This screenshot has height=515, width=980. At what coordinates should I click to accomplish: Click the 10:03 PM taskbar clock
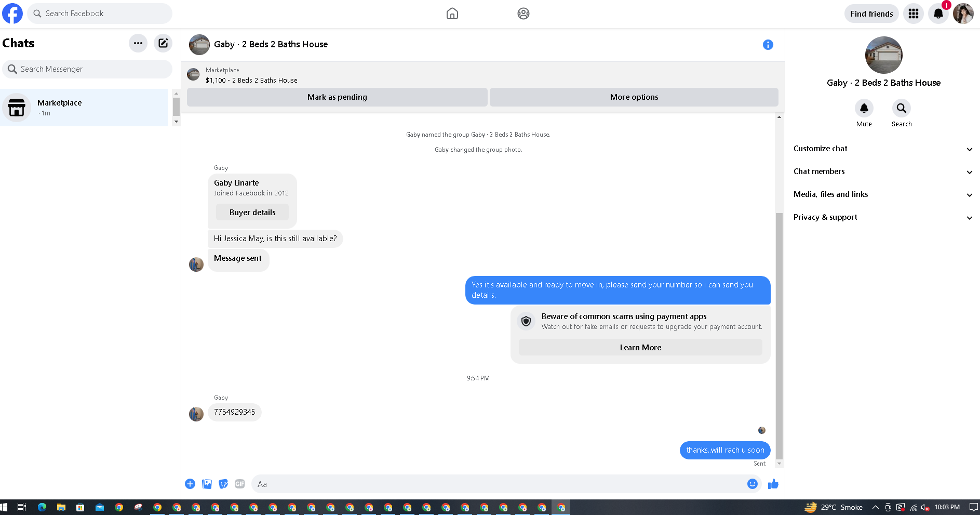947,507
